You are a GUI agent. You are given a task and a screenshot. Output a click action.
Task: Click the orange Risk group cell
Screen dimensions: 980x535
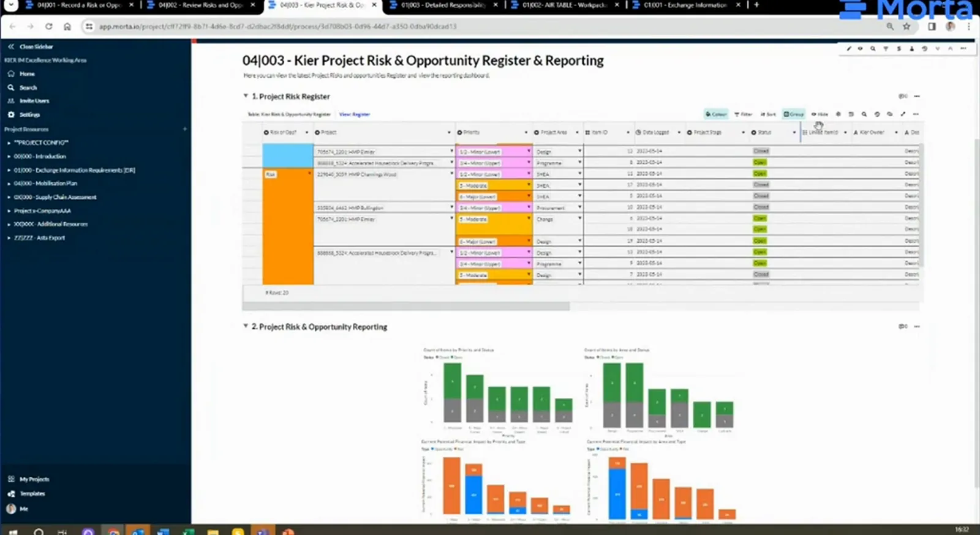[288, 226]
